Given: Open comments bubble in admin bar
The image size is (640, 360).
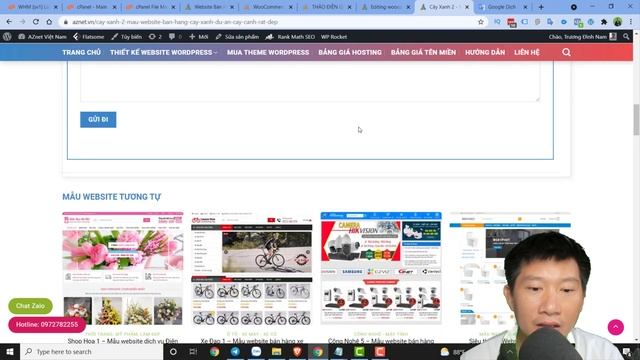Looking at the screenshot, I should point(175,37).
